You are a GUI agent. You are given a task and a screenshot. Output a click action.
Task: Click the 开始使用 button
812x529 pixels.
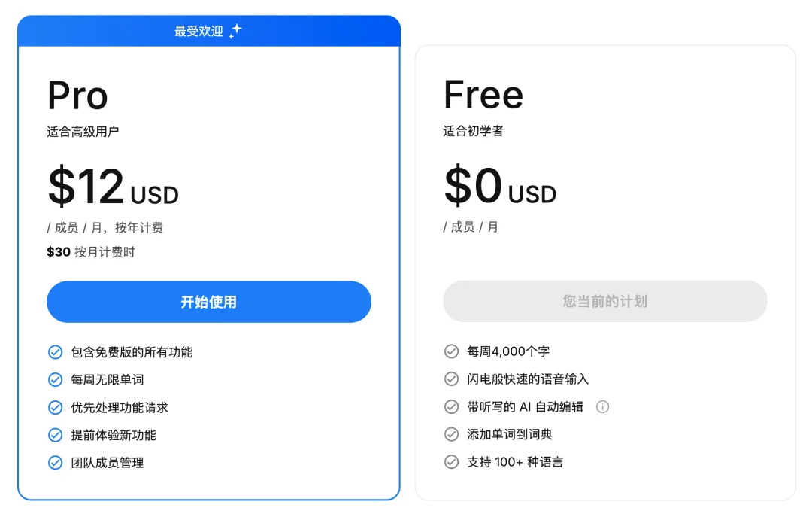tap(208, 301)
